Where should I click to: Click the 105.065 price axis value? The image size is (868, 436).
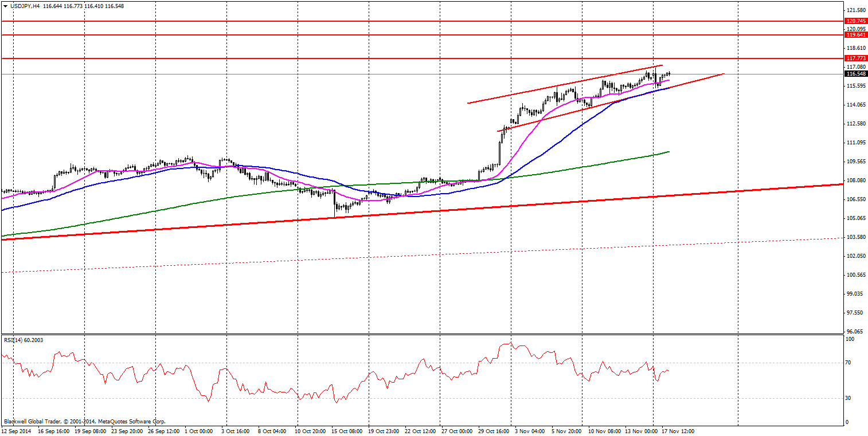(x=856, y=218)
